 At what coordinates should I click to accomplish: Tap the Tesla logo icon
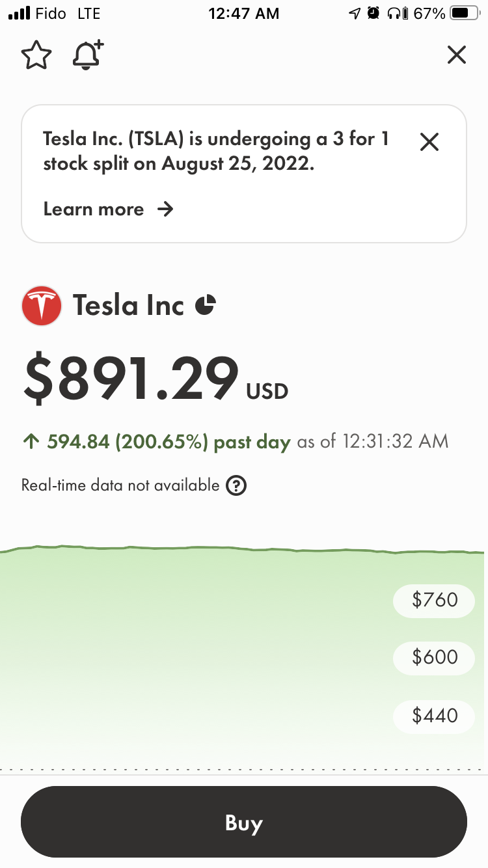tap(42, 306)
